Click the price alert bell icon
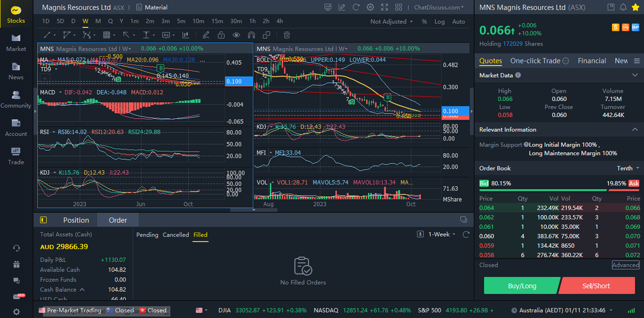644x318 pixels. coord(623,7)
